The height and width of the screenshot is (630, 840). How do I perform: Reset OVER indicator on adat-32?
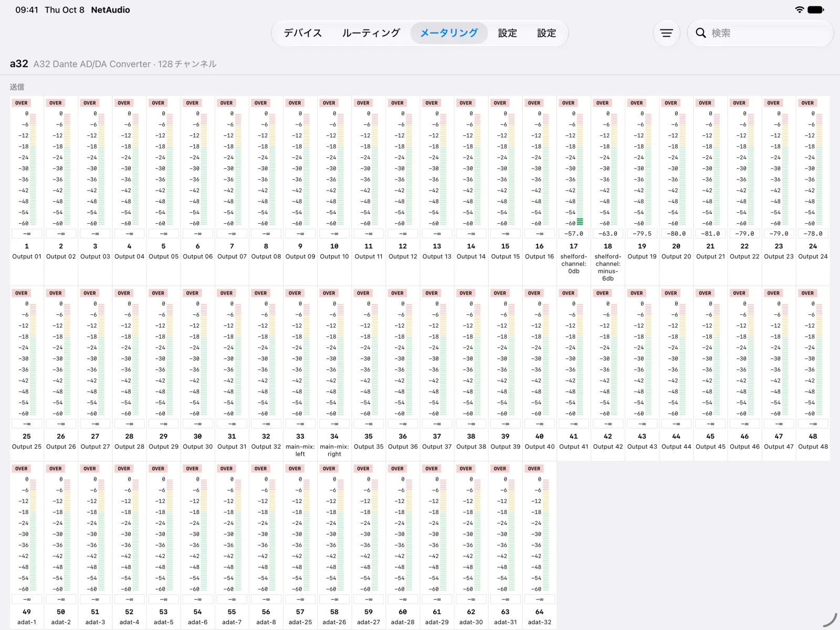tap(534, 468)
